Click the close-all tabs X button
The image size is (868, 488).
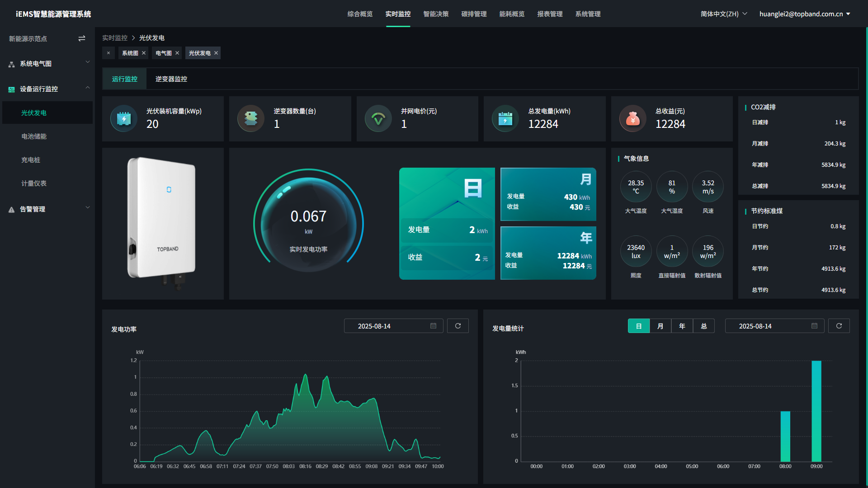pyautogui.click(x=108, y=53)
